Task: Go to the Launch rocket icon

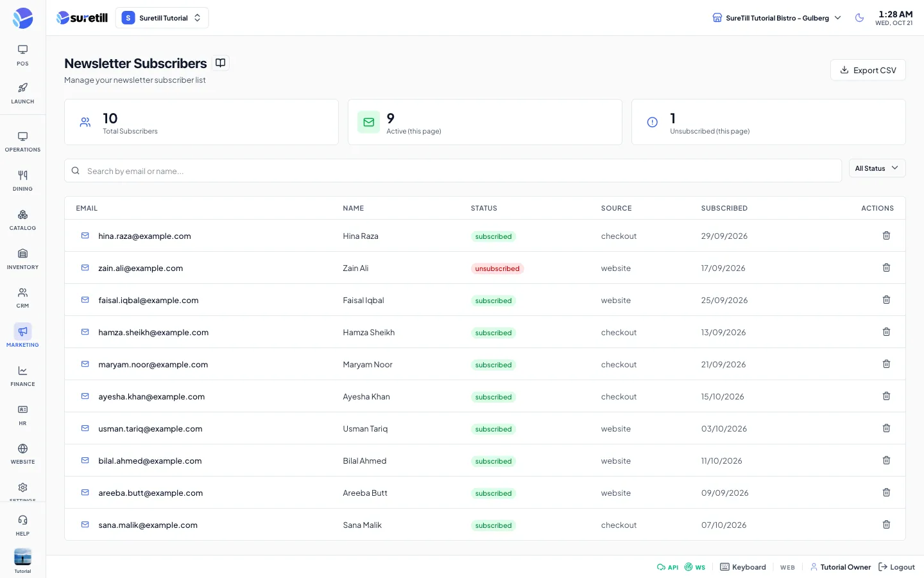Action: (x=22, y=93)
